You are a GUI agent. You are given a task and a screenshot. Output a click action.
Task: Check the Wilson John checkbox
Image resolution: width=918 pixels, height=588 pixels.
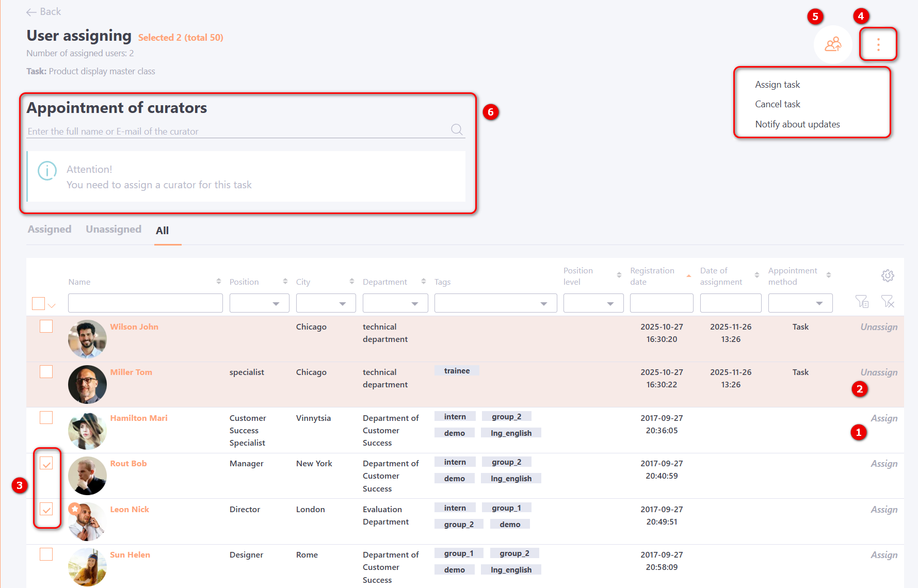(x=46, y=326)
